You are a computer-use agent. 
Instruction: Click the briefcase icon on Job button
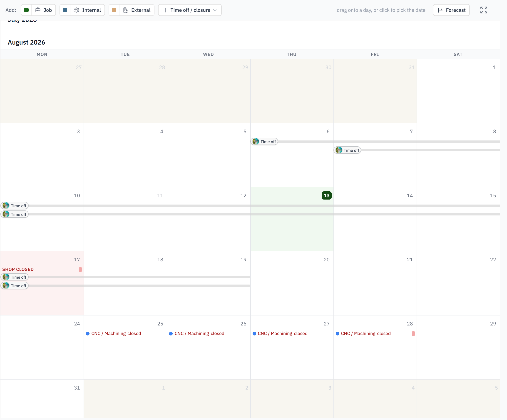point(38,10)
